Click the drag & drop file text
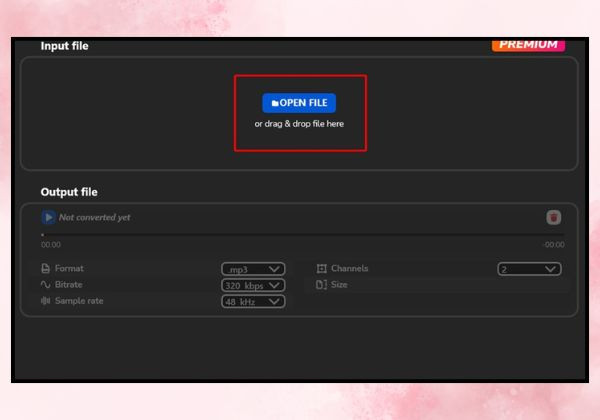600x420 pixels. click(x=299, y=124)
